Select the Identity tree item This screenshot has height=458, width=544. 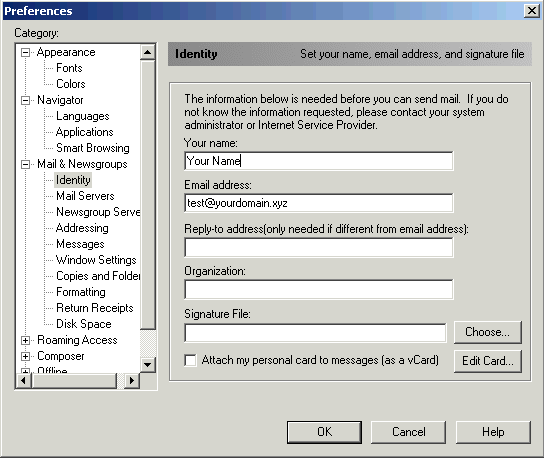pos(73,180)
